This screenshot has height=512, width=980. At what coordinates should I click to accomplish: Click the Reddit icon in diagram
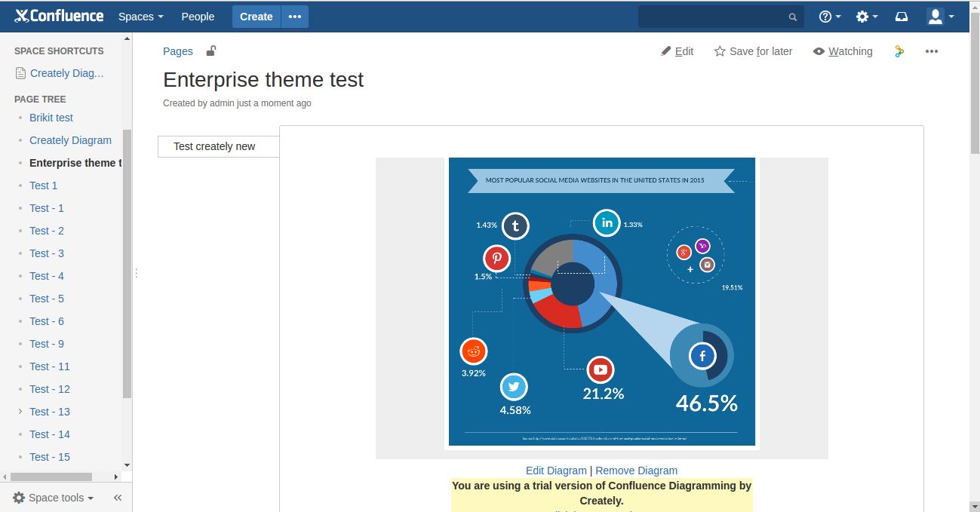click(x=474, y=351)
